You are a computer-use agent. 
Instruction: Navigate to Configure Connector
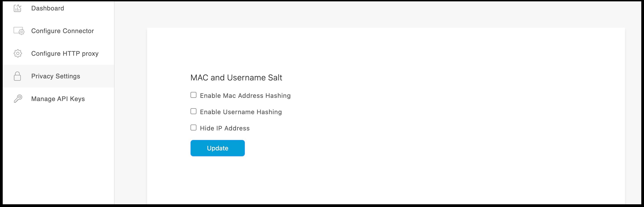62,31
